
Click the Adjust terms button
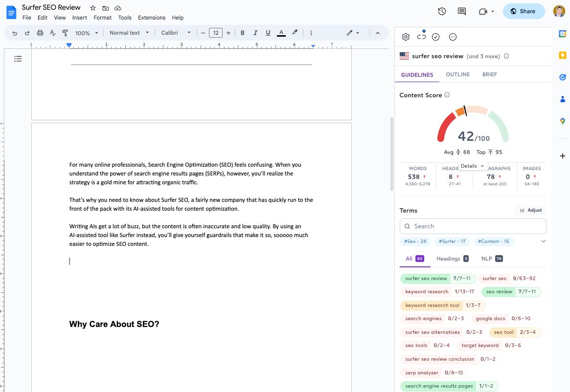(x=531, y=210)
